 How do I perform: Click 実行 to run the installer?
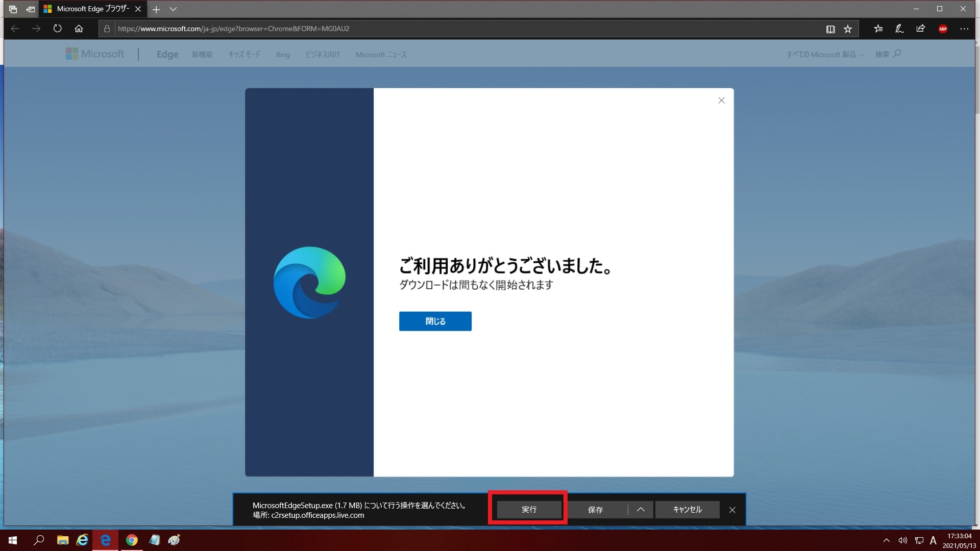(529, 510)
